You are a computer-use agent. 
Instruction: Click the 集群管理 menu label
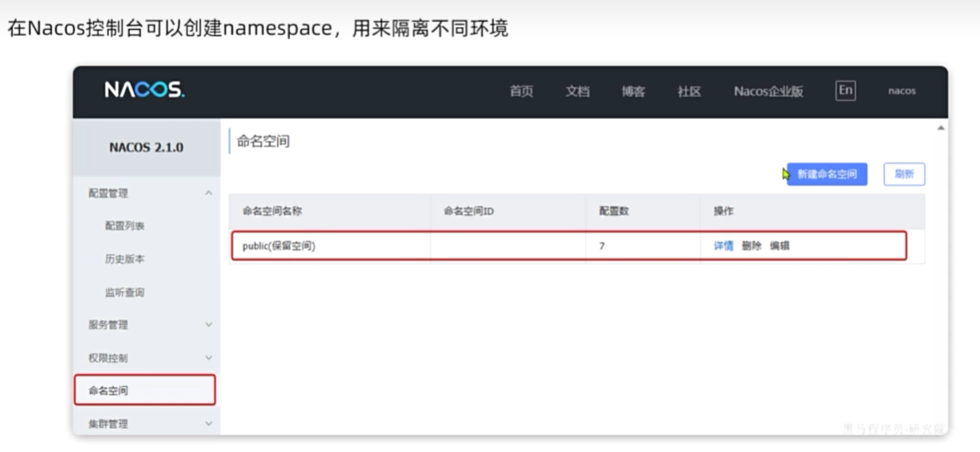(108, 423)
